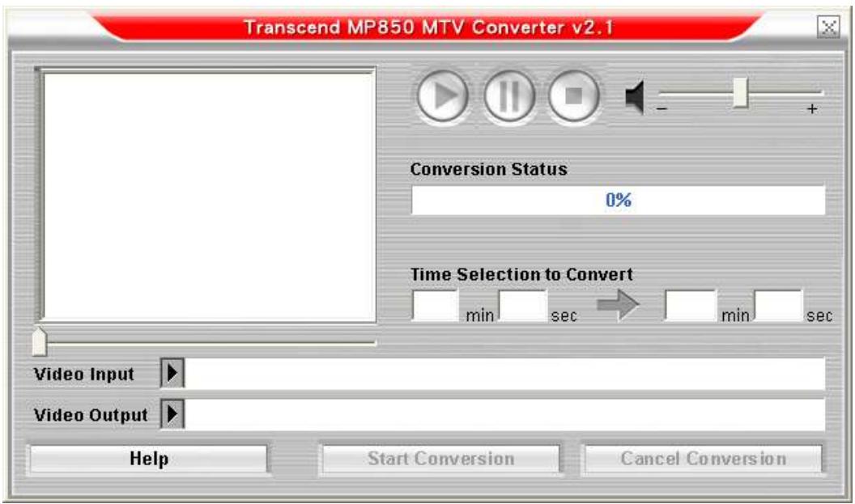Viewport: 855px width, 504px height.
Task: Adjust the volume slider handle
Action: coord(741,93)
